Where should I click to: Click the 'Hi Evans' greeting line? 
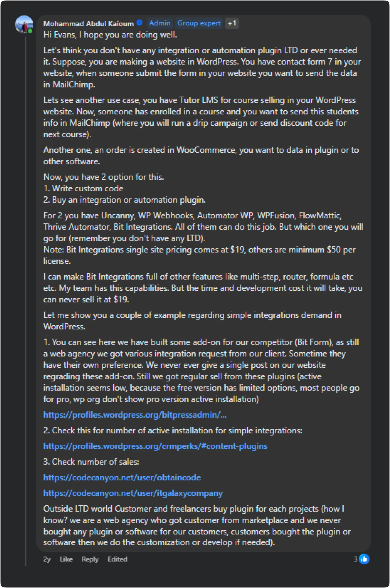click(x=110, y=35)
